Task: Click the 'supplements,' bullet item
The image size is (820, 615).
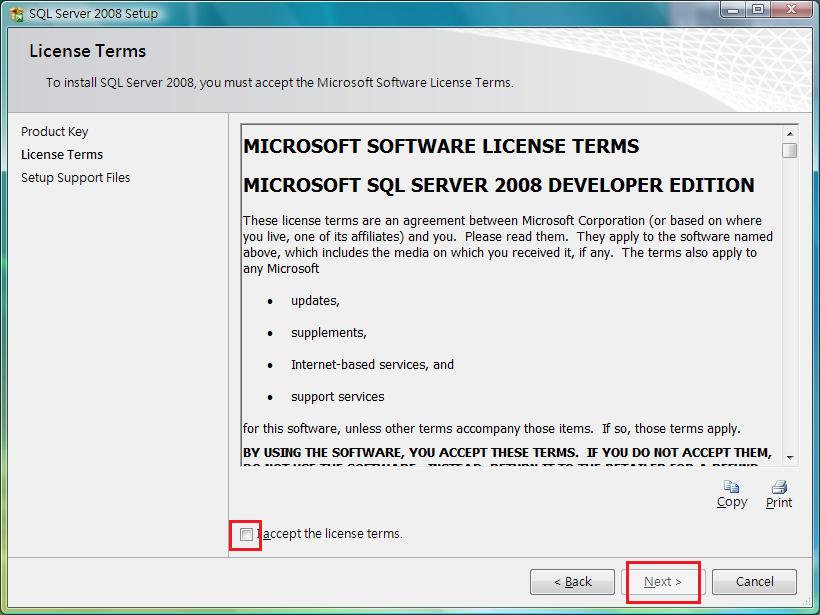Action: (x=329, y=333)
